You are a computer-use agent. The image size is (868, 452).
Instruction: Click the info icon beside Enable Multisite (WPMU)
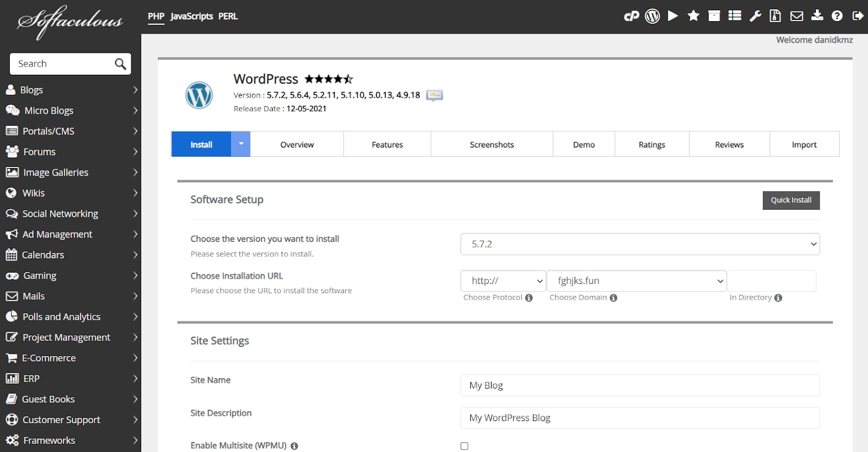pos(294,446)
